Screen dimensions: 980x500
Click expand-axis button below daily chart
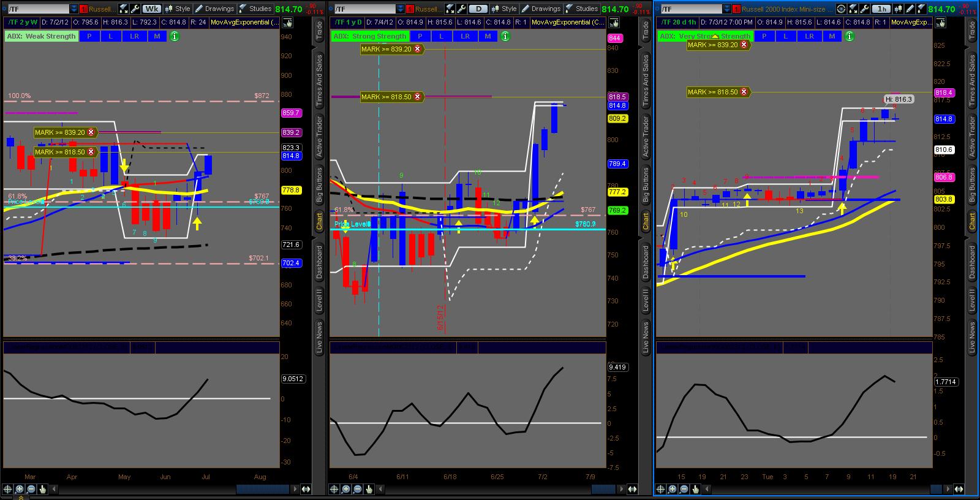(632, 489)
